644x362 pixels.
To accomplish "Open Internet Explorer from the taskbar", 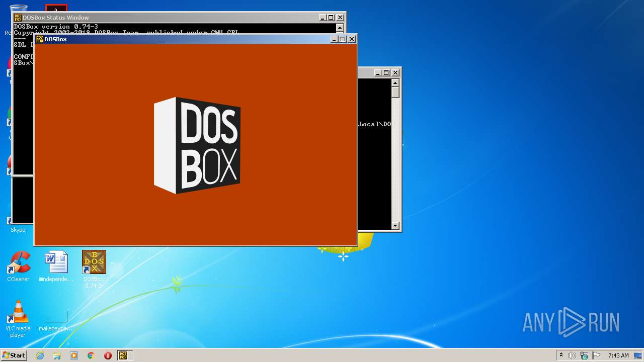I will (x=40, y=355).
